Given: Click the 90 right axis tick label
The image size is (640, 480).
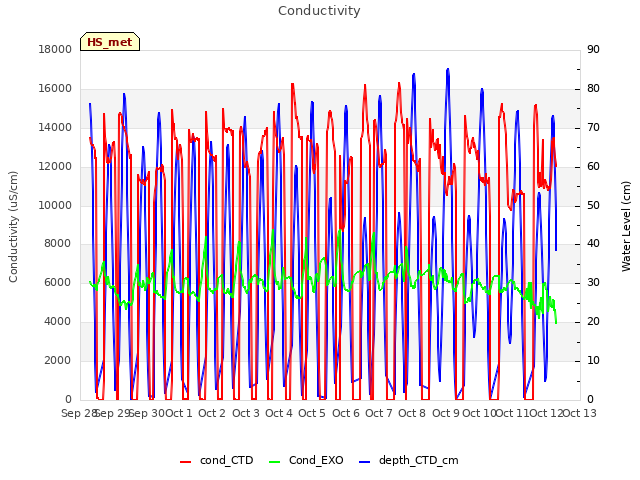Looking at the screenshot, I should (x=593, y=49).
